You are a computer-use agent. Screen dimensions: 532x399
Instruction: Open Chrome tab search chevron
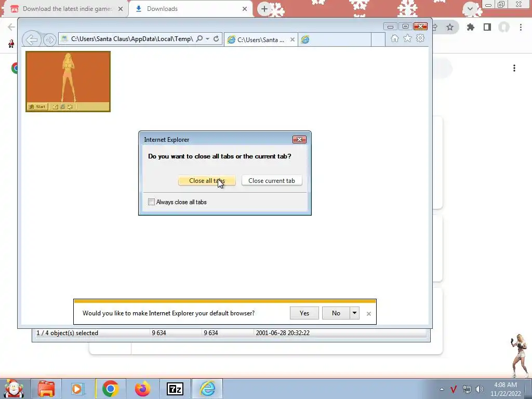tap(470, 9)
